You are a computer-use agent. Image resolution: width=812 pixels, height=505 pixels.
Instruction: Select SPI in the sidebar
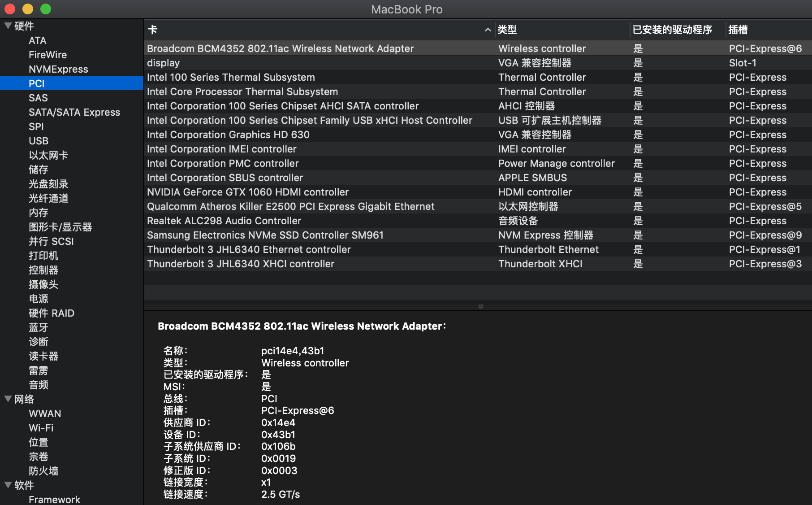click(x=36, y=126)
